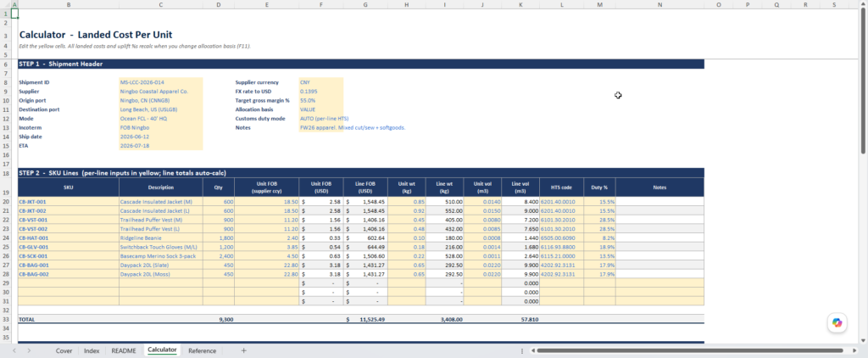
Task: Click the Select All corner triangle
Action: [5, 4]
